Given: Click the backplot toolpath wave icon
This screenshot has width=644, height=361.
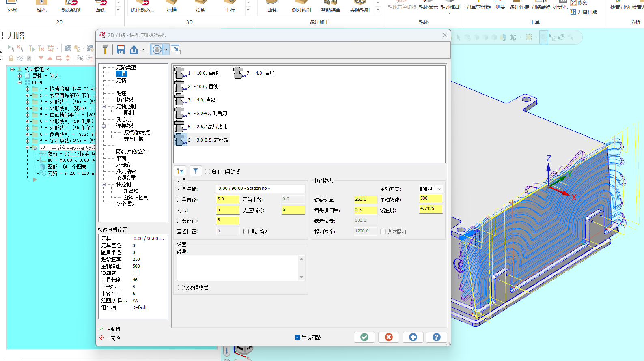Looking at the screenshot, I should coord(67,48).
